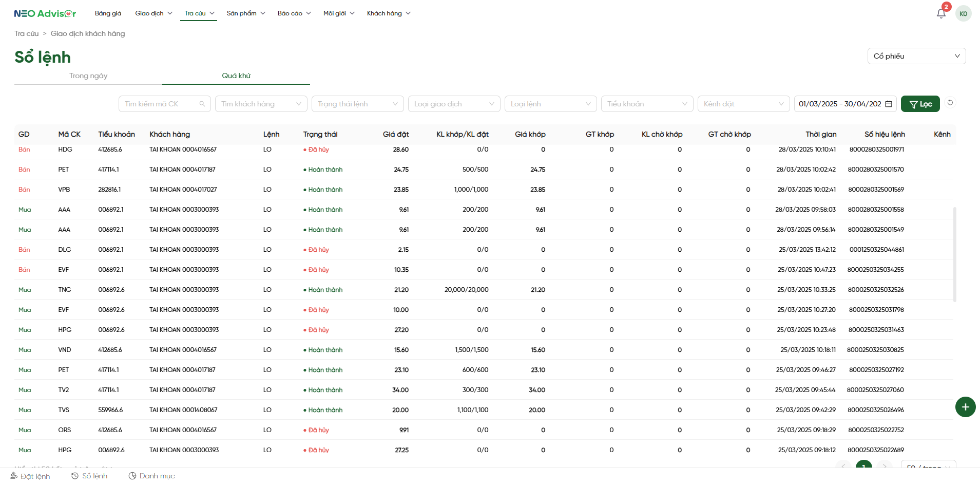
Task: Open the Báo cáo menu
Action: [294, 13]
